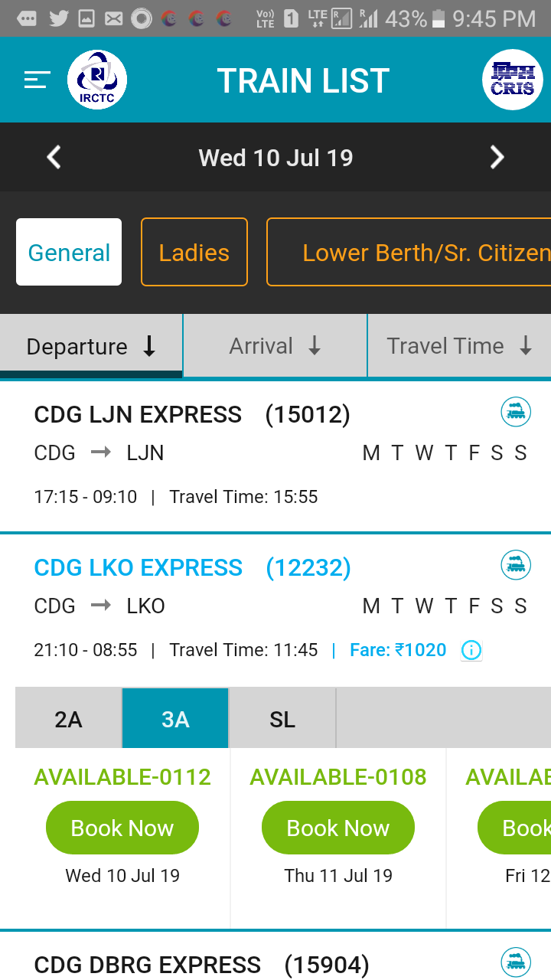Image resolution: width=551 pixels, height=980 pixels.
Task: Switch to the 2A class tab
Action: [68, 719]
